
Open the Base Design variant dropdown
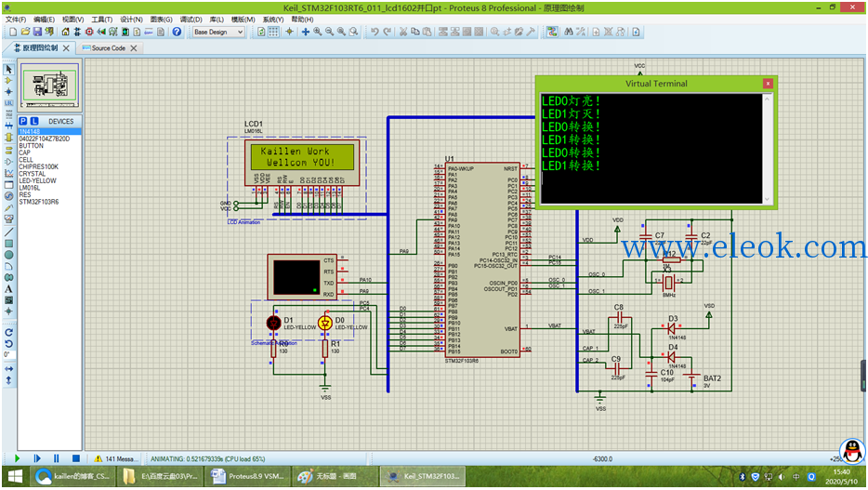point(218,33)
